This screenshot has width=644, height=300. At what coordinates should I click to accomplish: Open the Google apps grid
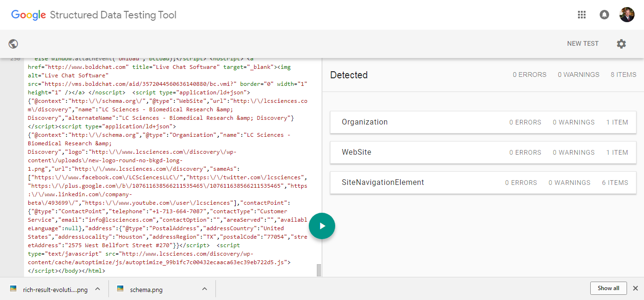(581, 15)
